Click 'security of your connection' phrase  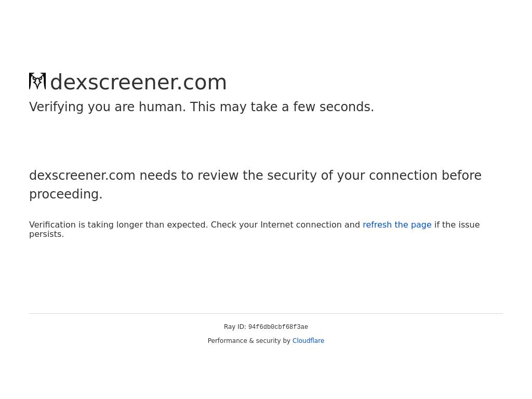point(352,176)
